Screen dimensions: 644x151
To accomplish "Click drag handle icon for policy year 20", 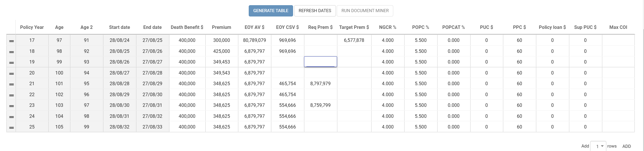I will pyautogui.click(x=11, y=74).
